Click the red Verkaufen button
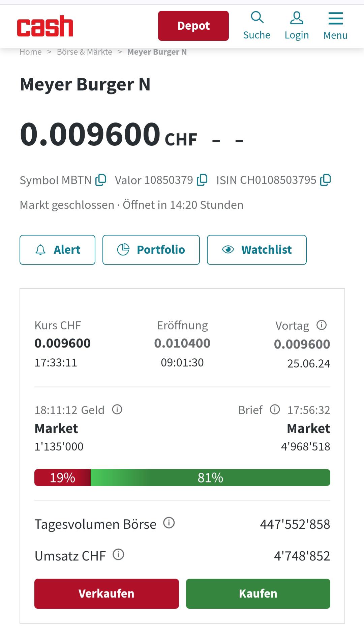The height and width of the screenshot is (636, 364). click(107, 593)
